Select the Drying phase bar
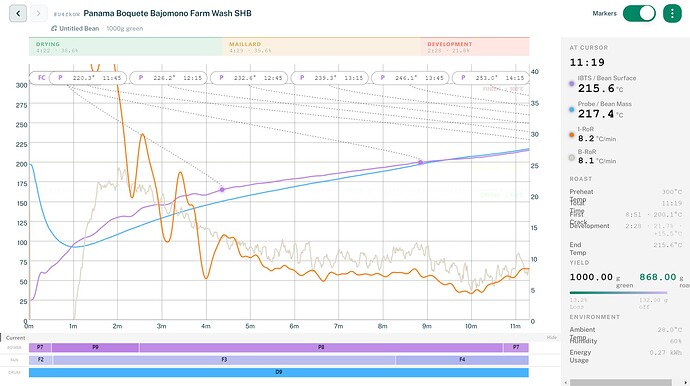This screenshot has width=690, height=386. pyautogui.click(x=125, y=47)
